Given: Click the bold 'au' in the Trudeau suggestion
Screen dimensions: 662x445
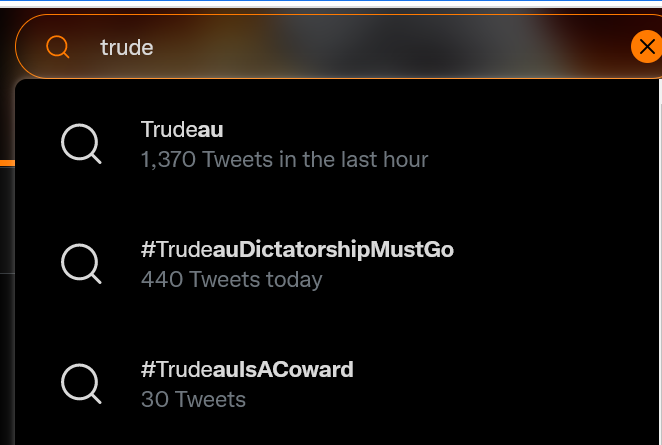Looking at the screenshot, I should click(210, 129).
